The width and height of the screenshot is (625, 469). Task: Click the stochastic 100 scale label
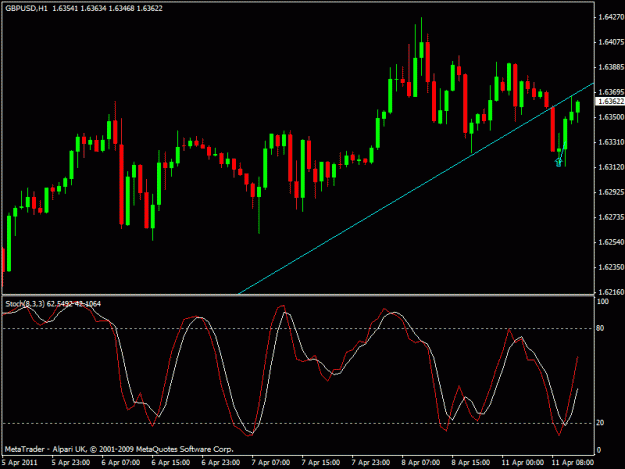point(603,302)
